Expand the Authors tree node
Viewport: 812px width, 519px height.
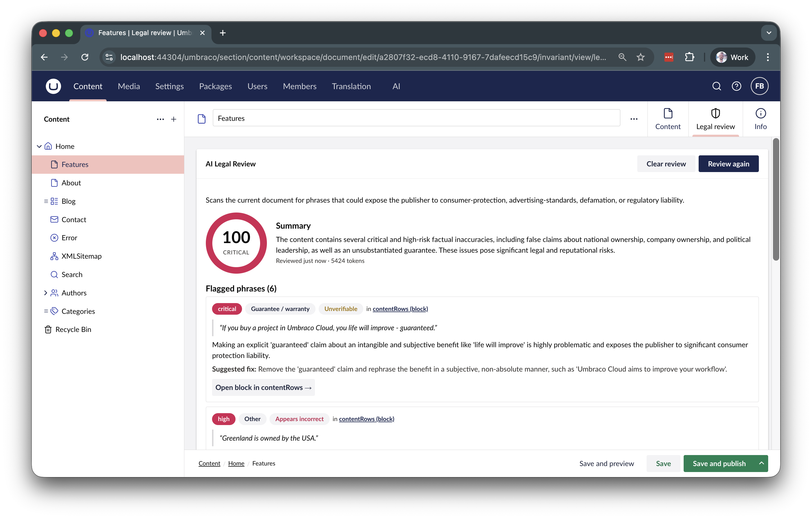point(45,293)
